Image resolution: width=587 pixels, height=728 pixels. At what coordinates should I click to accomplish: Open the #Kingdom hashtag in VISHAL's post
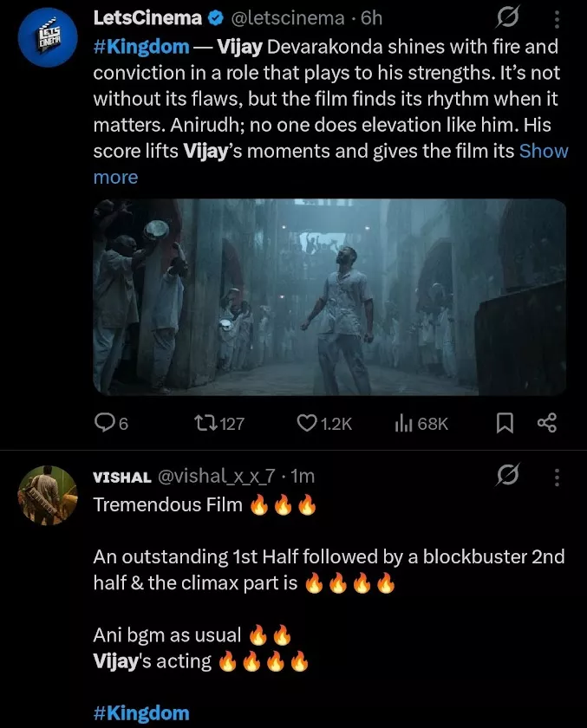[140, 714]
